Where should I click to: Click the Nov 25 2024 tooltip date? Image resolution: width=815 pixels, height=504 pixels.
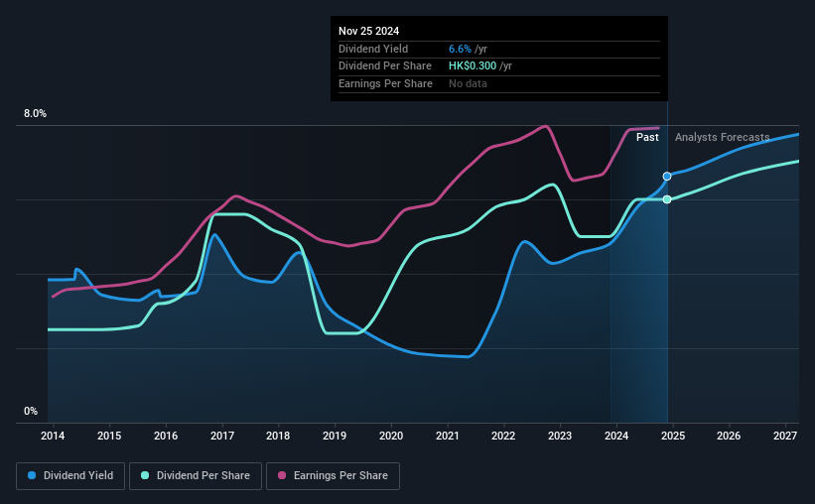tap(368, 31)
